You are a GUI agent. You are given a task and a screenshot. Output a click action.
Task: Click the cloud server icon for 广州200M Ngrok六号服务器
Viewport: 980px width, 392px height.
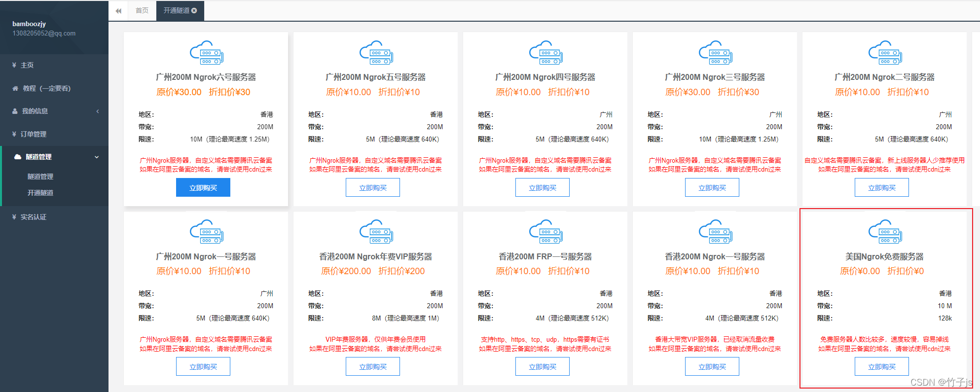207,53
